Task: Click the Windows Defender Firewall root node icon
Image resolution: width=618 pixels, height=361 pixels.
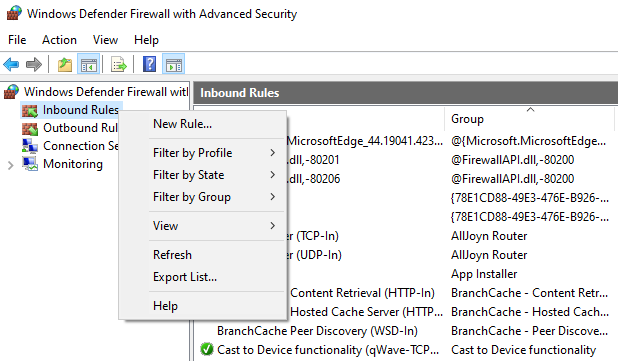Action: coord(11,92)
